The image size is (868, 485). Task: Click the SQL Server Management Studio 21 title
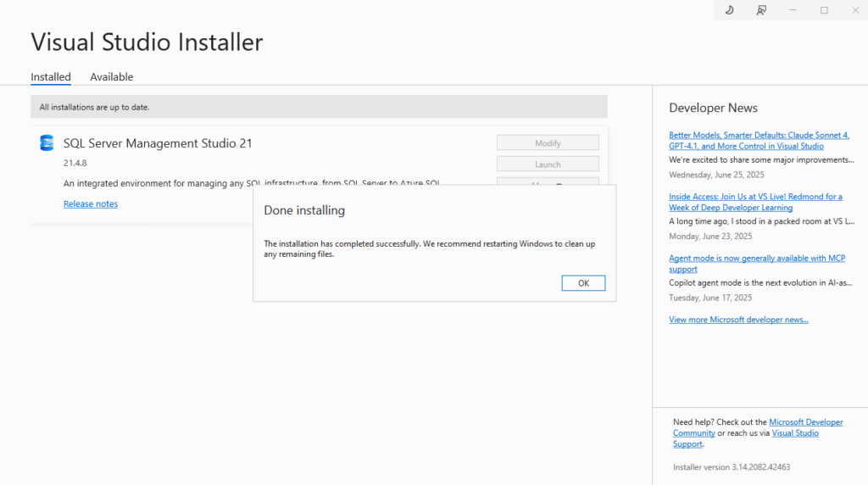coord(158,142)
